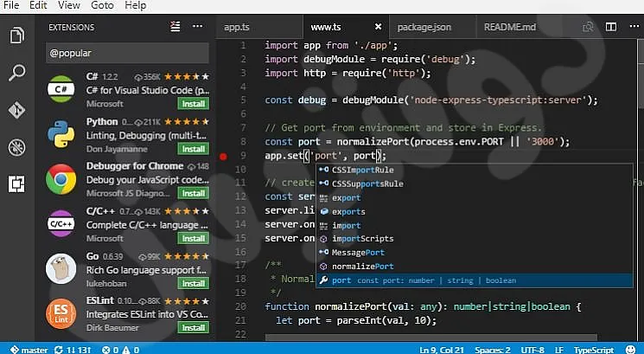This screenshot has height=354, width=644.
Task: Change encoding via UTF-8
Action: point(532,350)
